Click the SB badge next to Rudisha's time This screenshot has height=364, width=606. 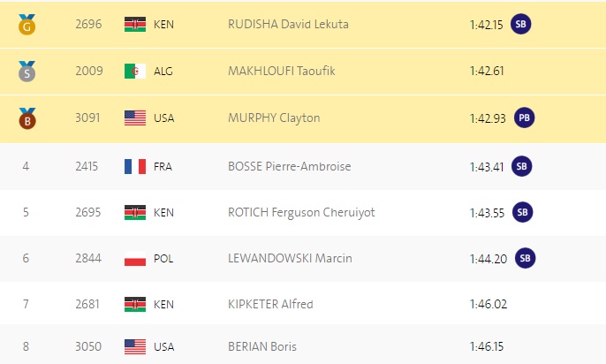click(x=520, y=24)
